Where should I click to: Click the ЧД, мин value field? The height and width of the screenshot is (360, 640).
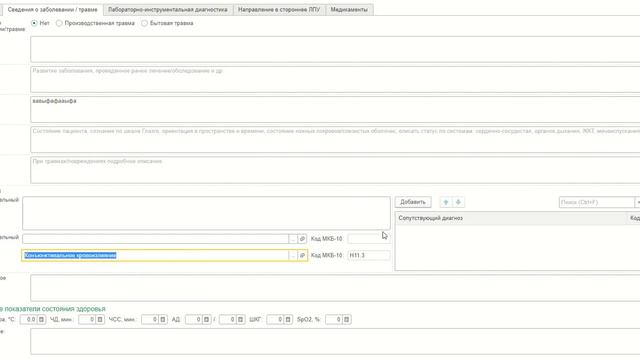click(x=87, y=320)
